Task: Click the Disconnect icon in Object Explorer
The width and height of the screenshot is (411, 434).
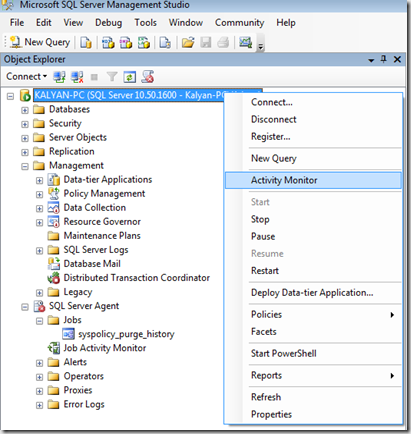Action: pos(77,77)
